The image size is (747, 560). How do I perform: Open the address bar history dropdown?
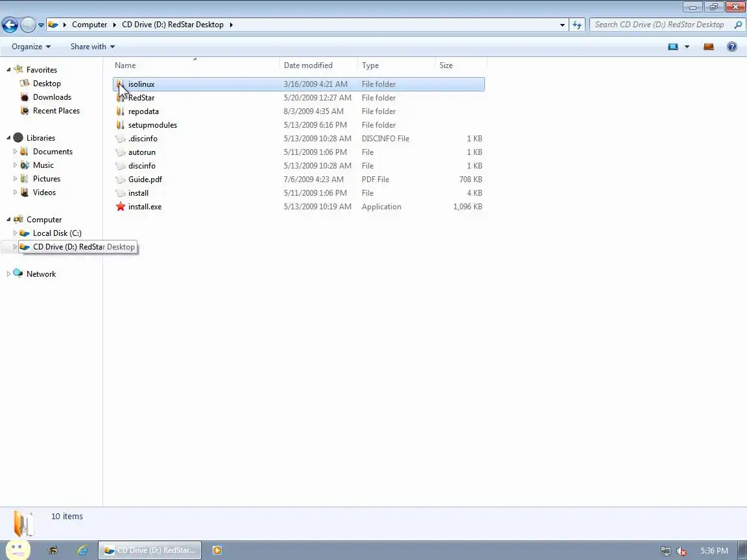click(x=562, y=25)
